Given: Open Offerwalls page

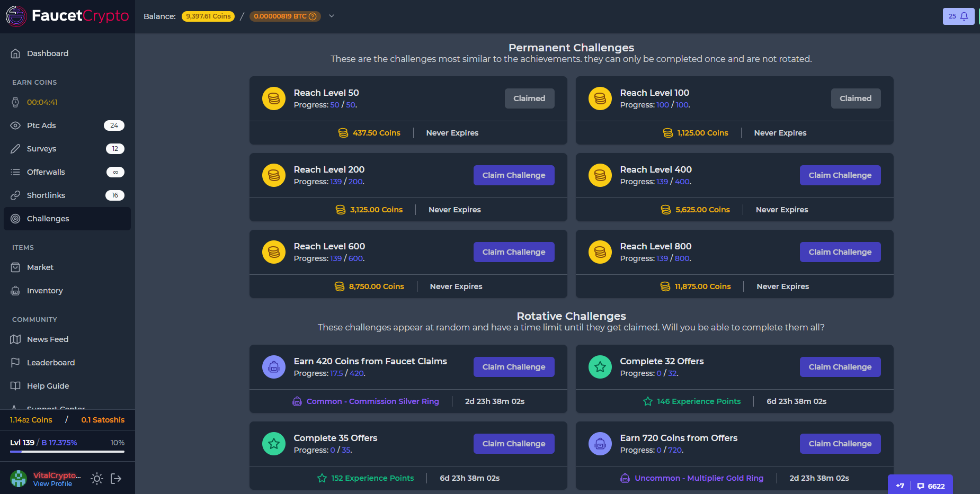Looking at the screenshot, I should pos(67,172).
